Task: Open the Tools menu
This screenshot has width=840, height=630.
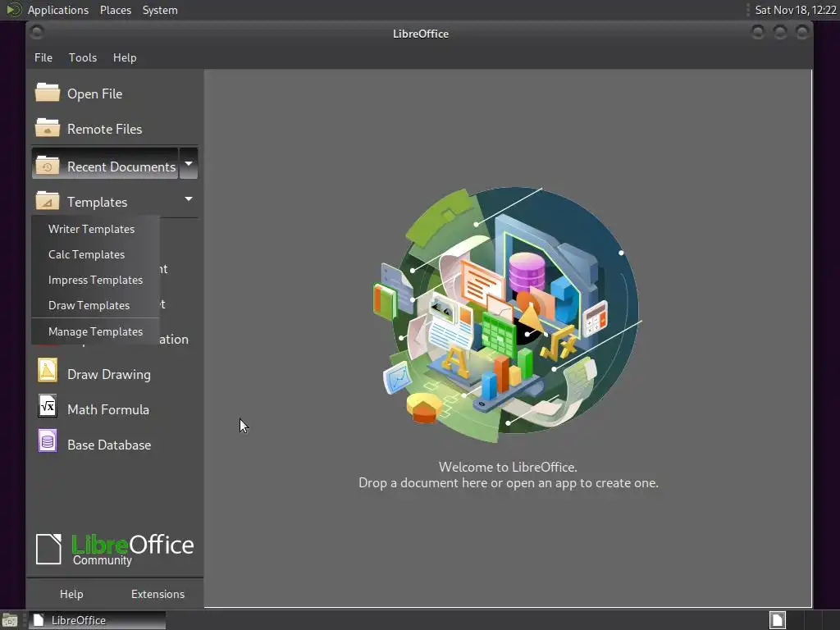Action: point(83,57)
